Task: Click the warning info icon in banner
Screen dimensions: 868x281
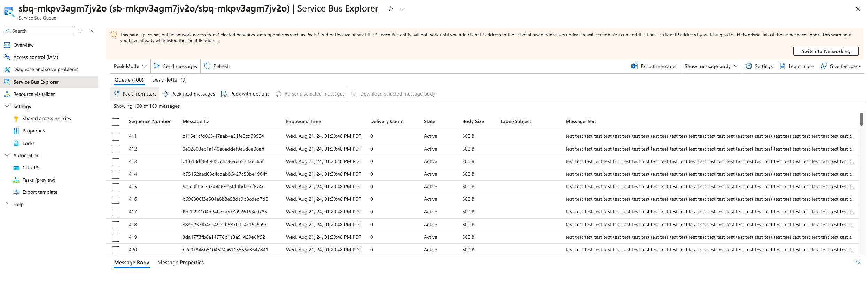Action: coord(114,35)
